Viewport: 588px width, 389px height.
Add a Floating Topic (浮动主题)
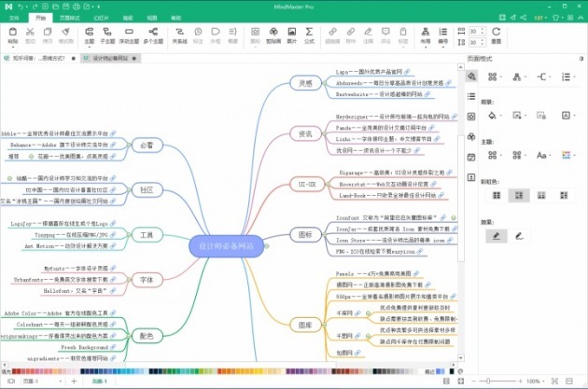click(129, 35)
